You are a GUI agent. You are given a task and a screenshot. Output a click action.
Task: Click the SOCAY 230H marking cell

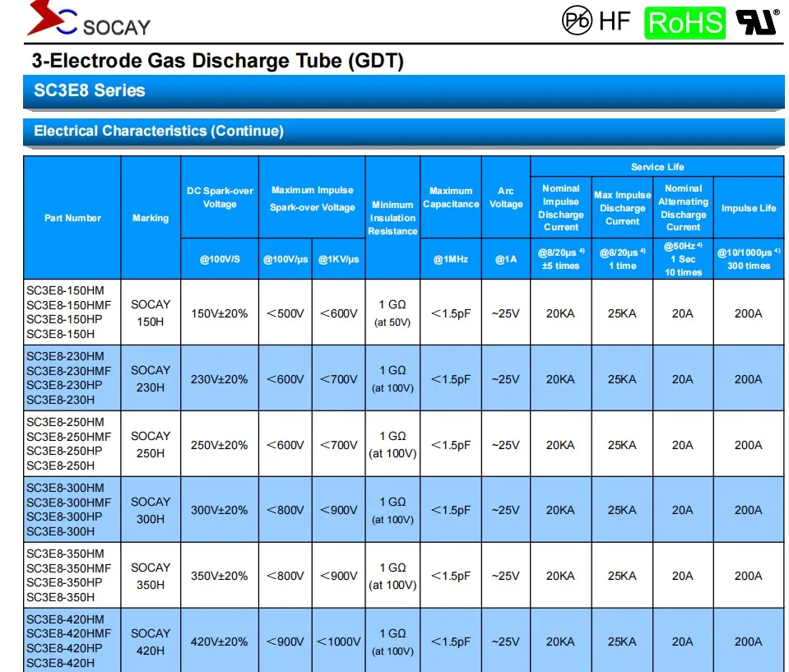[x=151, y=378]
